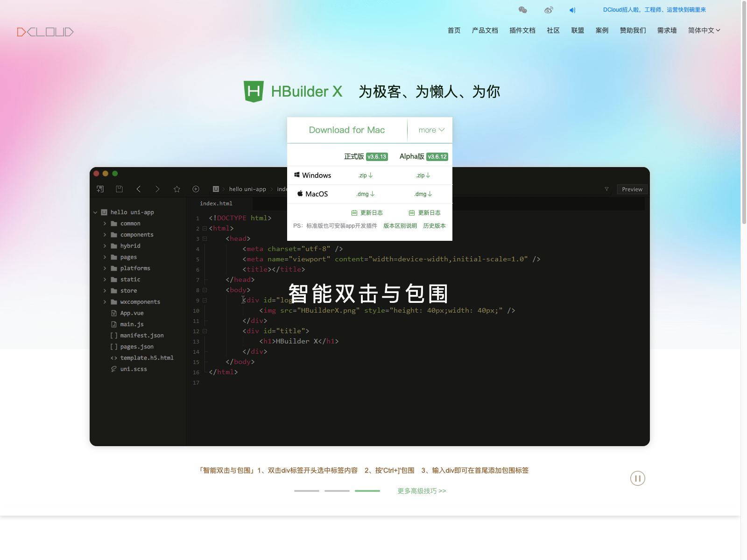Open the Weibo icon in header
Viewport: 747px width, 560px height.
coord(549,10)
